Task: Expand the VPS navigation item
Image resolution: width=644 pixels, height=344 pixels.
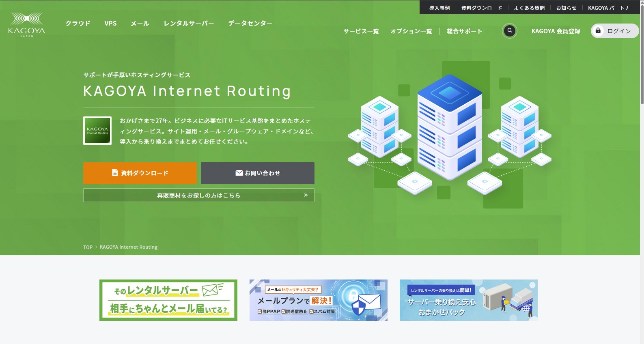Action: pos(110,24)
